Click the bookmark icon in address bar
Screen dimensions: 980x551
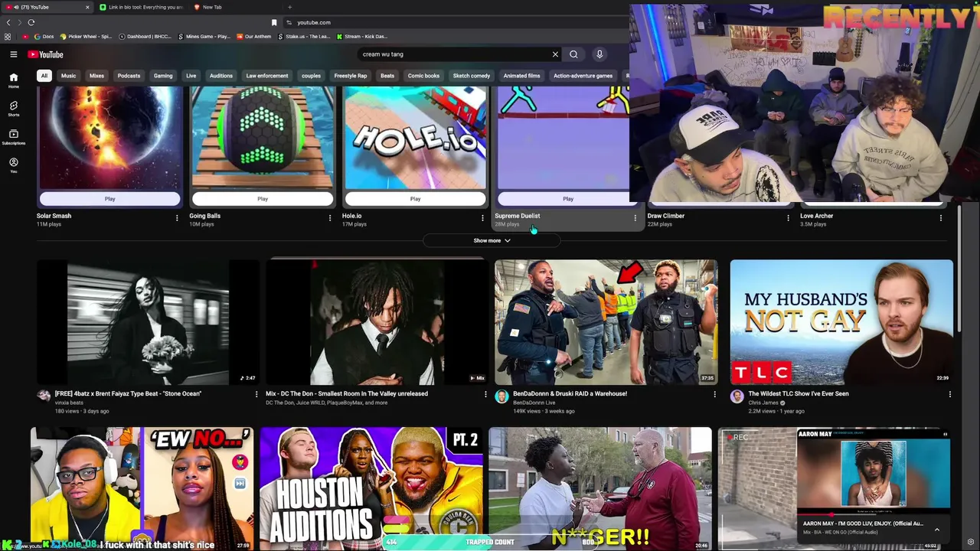pyautogui.click(x=274, y=22)
